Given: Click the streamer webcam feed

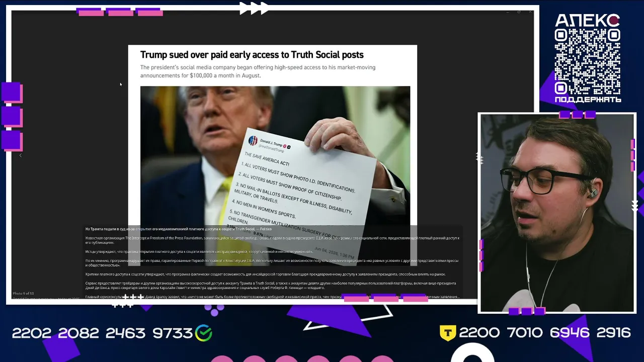Looking at the screenshot, I should [x=557, y=213].
